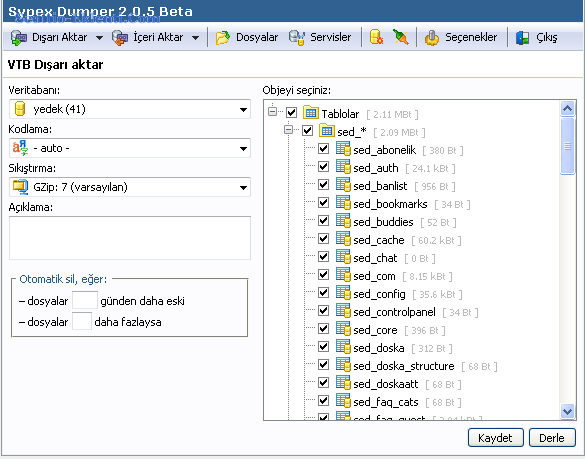Click the sed_cache table icon
This screenshot has height=459, width=585.
[343, 238]
